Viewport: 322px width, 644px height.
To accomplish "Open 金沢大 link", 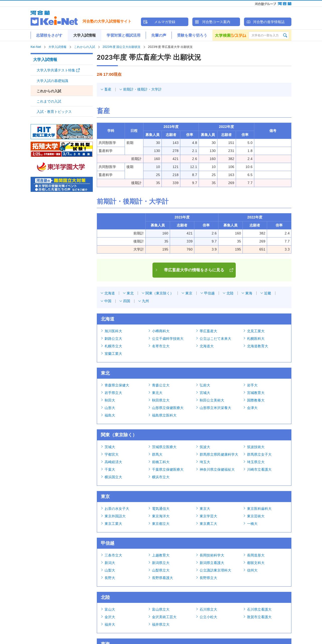I will pos(110,617).
